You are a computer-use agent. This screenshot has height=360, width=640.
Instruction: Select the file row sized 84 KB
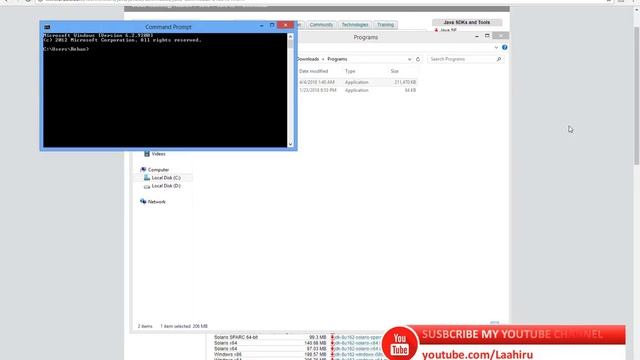[357, 90]
